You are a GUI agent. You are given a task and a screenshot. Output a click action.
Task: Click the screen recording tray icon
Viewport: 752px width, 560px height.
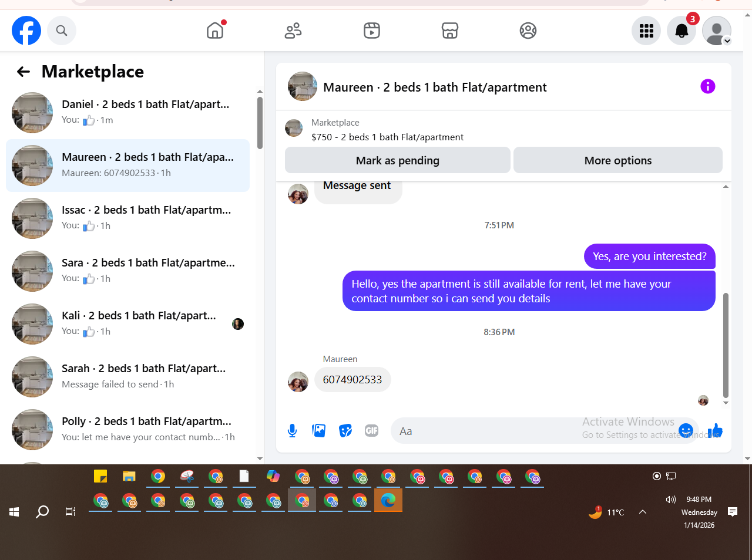pyautogui.click(x=657, y=476)
